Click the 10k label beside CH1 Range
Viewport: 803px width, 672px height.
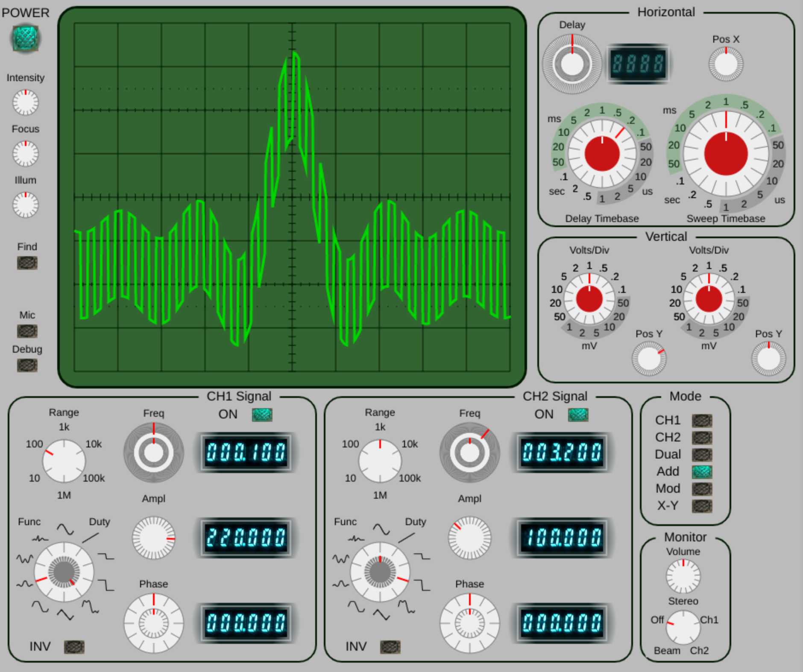pos(94,444)
